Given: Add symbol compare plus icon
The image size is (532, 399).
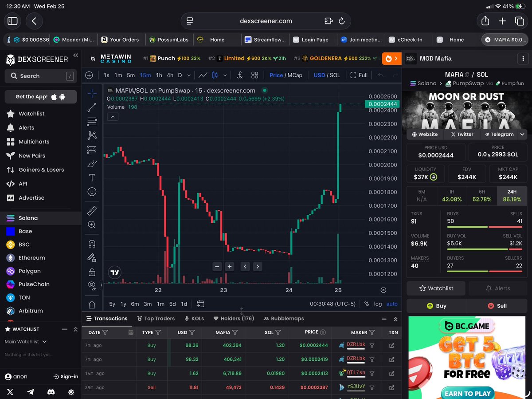Looking at the screenshot, I should [x=89, y=75].
